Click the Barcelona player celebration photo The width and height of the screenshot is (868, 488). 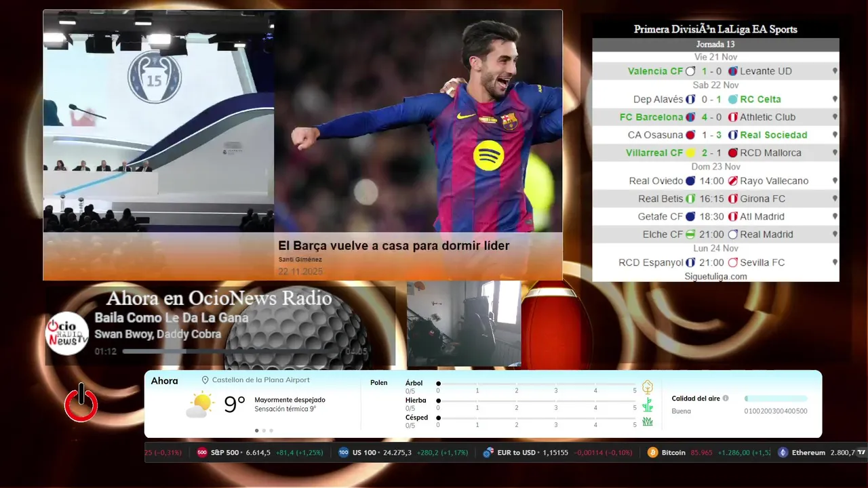point(418,122)
